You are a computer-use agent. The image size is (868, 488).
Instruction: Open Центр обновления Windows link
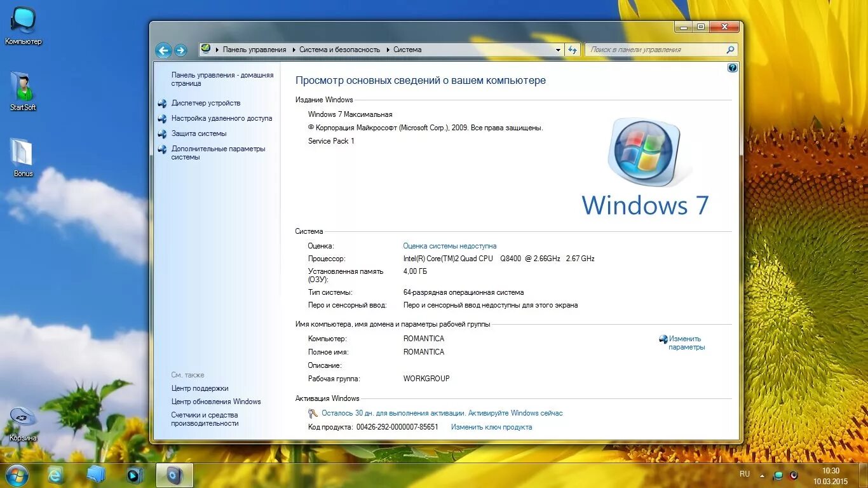216,402
